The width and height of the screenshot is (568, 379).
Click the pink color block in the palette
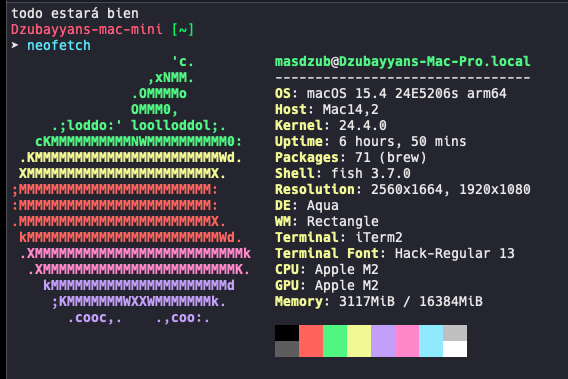point(407,341)
